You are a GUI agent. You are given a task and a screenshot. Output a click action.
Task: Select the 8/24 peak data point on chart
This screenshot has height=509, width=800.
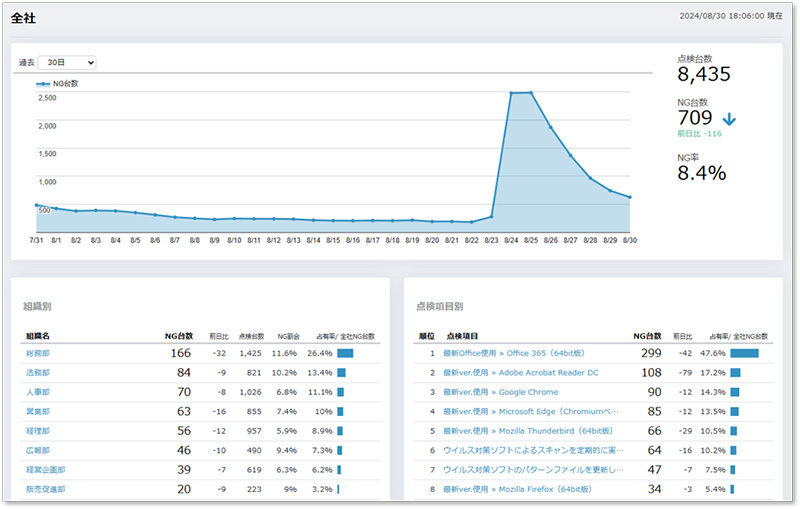(511, 93)
